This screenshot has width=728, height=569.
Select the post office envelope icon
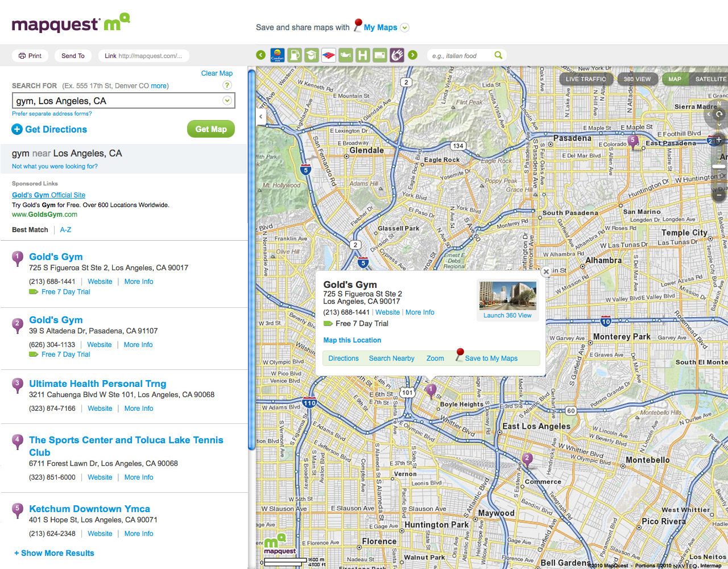coord(380,55)
